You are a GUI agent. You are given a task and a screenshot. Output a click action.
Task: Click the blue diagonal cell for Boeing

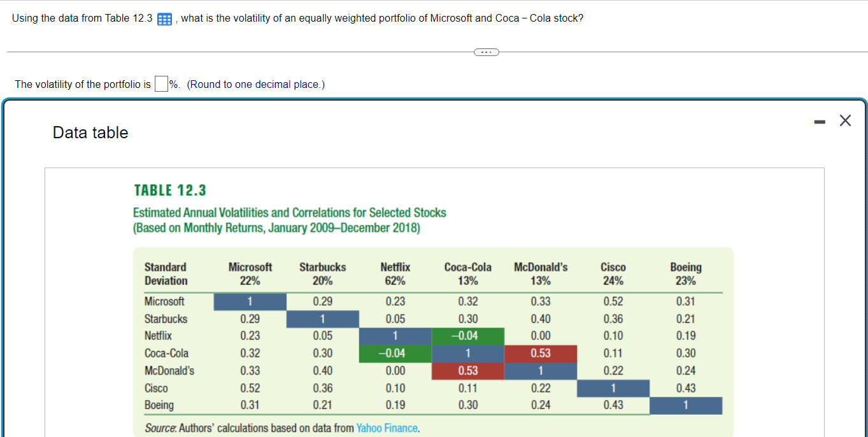tap(686, 405)
